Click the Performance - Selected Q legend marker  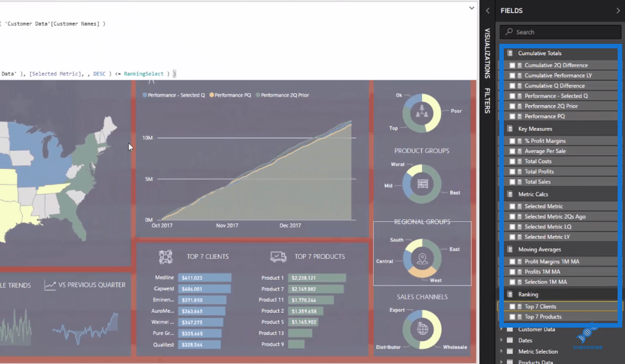pos(144,95)
